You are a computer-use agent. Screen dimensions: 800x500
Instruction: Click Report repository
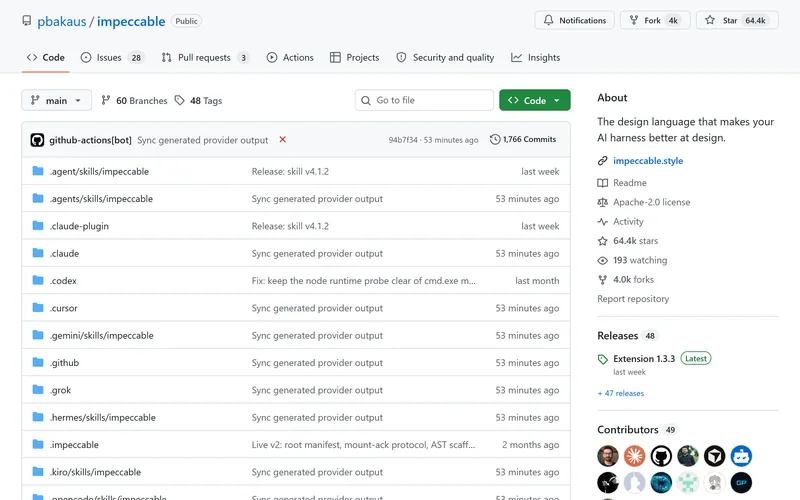633,299
